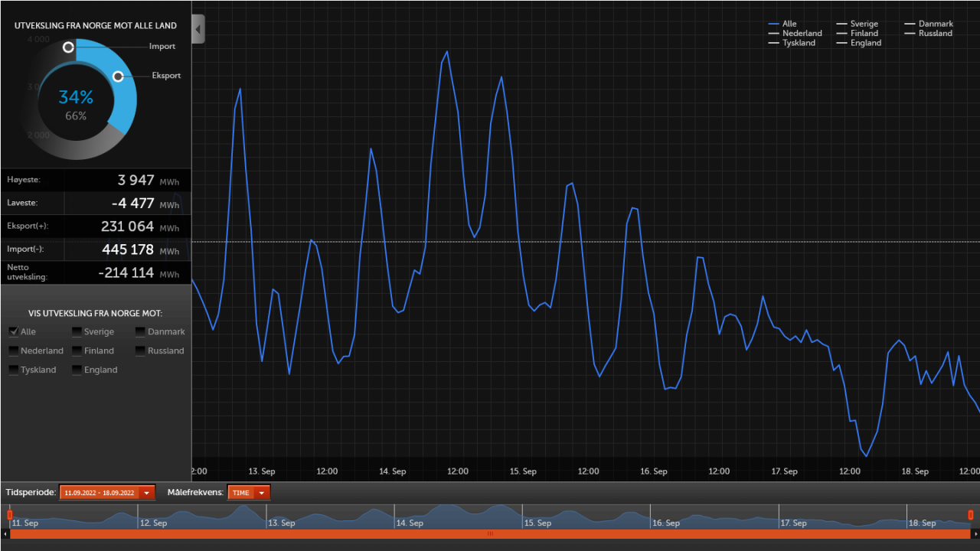980x551 pixels.
Task: Enable the Nederland checkbox
Action: point(12,350)
